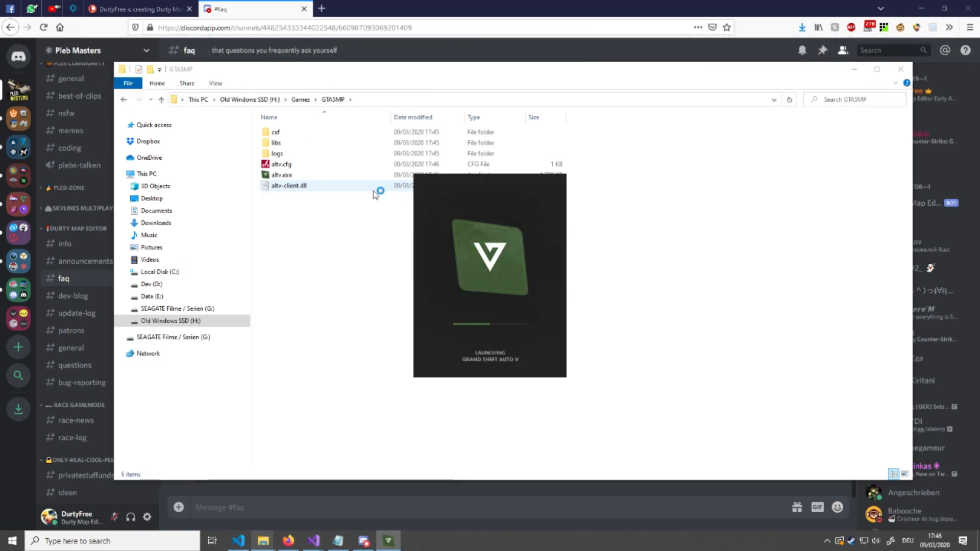
Task: Refresh the Explorer GTA5MP folder
Action: click(x=790, y=99)
